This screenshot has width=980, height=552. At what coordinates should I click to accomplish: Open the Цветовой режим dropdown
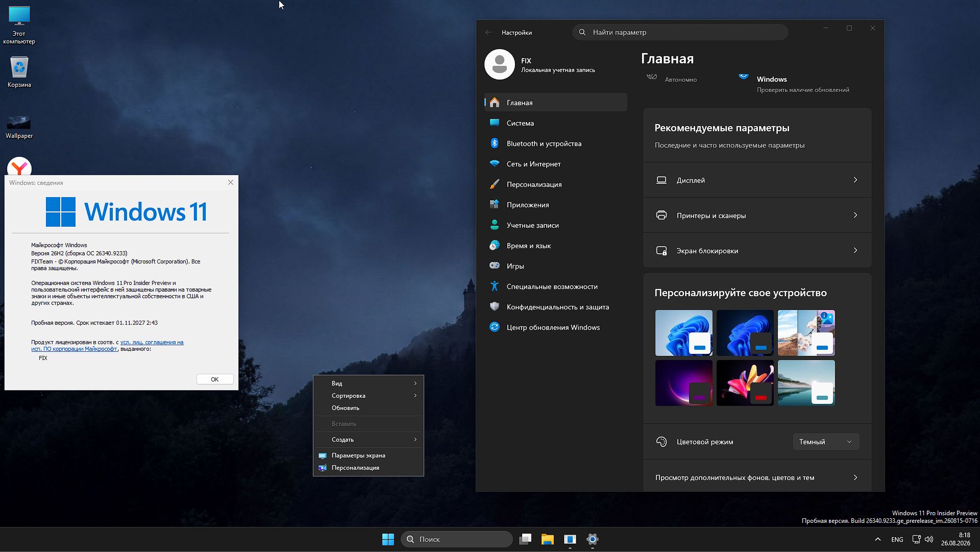tap(826, 442)
